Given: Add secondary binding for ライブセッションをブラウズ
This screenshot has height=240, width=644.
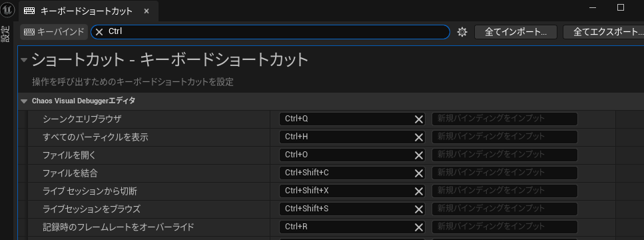Looking at the screenshot, I should click(x=505, y=209).
